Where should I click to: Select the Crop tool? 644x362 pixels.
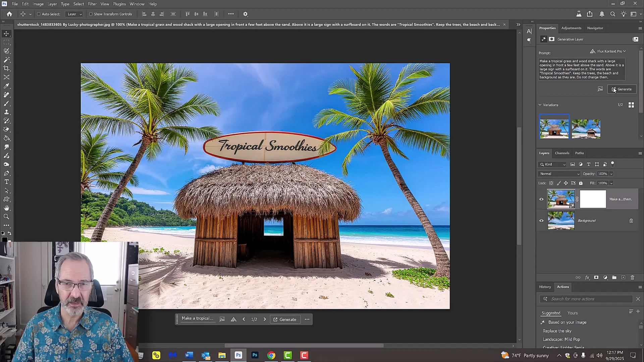point(7,68)
